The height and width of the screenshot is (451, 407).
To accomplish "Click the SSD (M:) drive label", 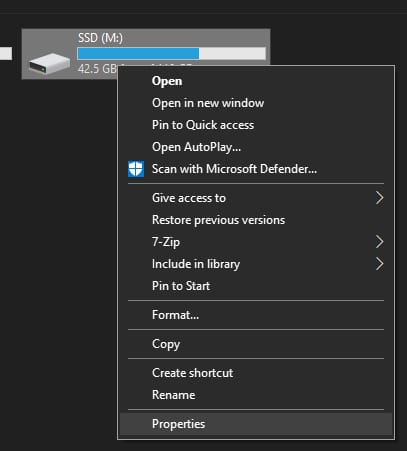I will (x=100, y=38).
